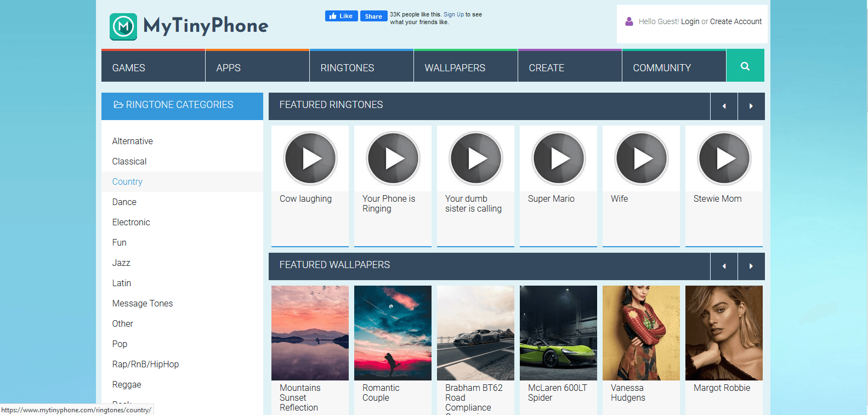Open the Login link
Viewport: 868px width, 415px height.
[x=690, y=21]
